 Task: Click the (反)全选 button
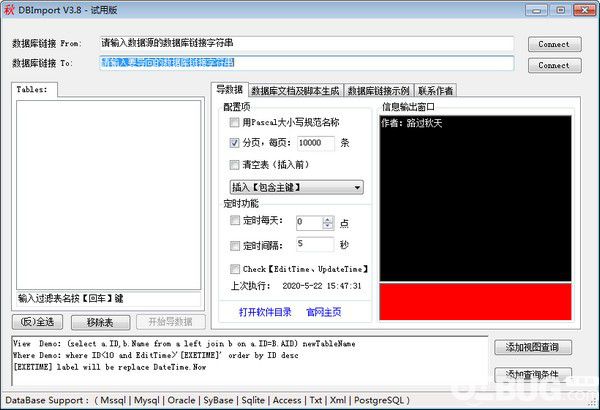[x=38, y=322]
